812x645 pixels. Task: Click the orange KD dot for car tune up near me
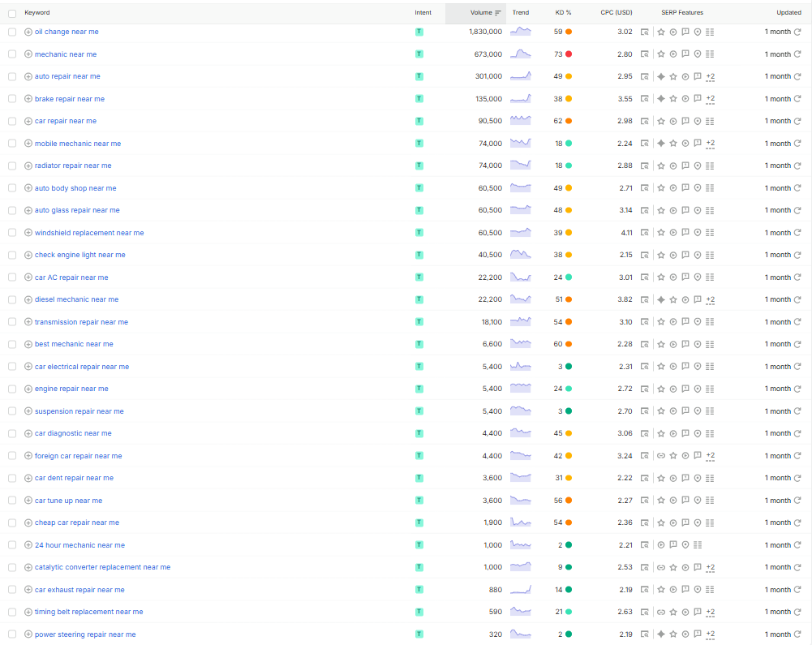tap(569, 501)
